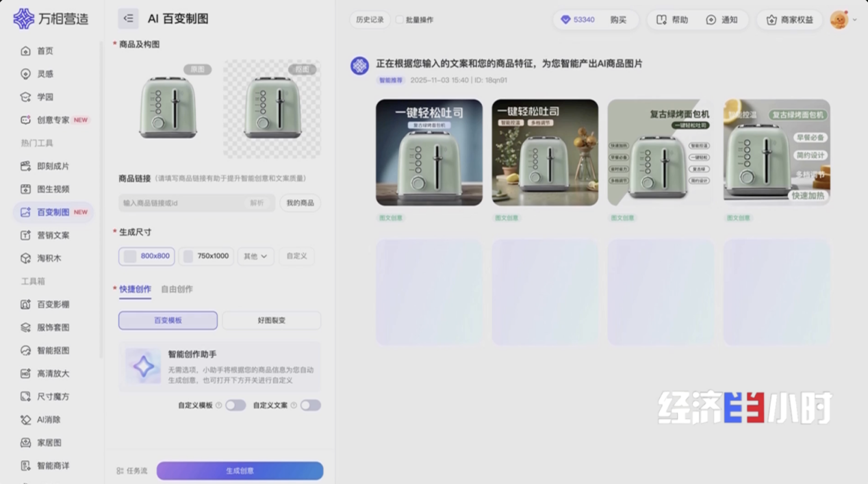Enable the 自定义文案 toggle
Image resolution: width=868 pixels, height=484 pixels.
point(310,405)
